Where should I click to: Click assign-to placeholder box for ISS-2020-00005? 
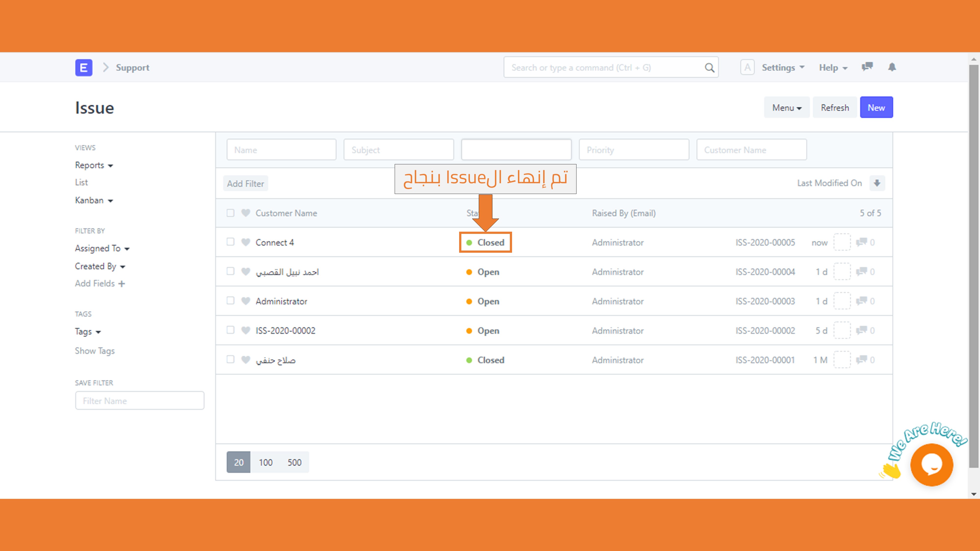tap(842, 242)
